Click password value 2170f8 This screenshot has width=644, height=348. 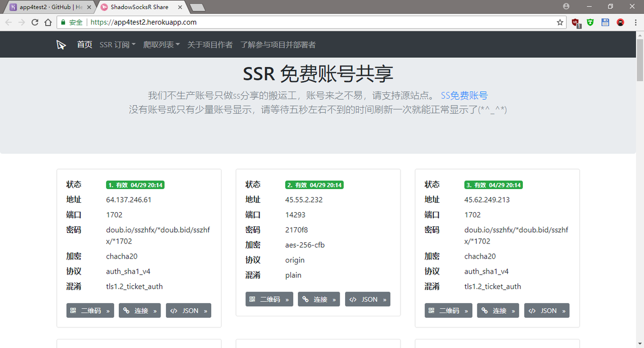(296, 230)
